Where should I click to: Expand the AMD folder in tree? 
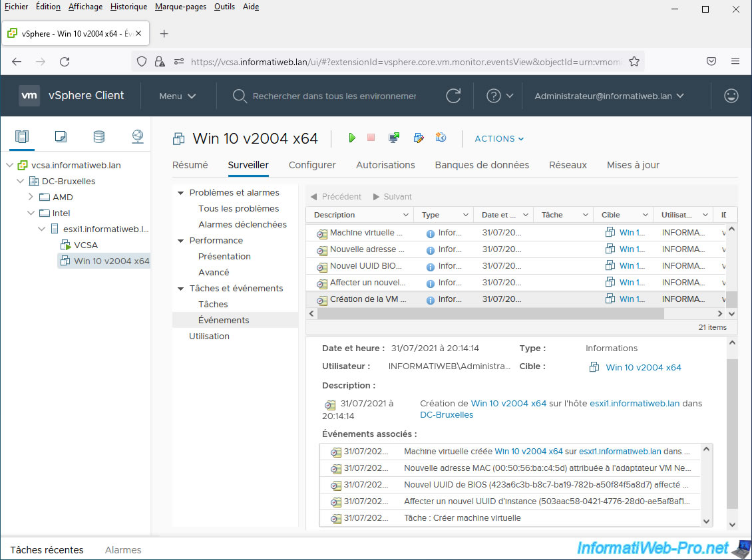pos(31,197)
